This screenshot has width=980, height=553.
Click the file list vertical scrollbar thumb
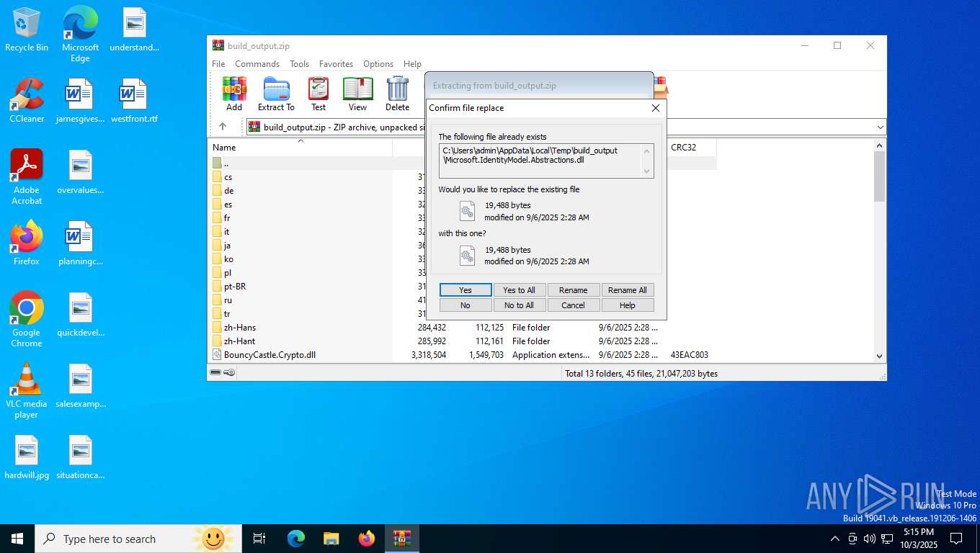coord(879,176)
